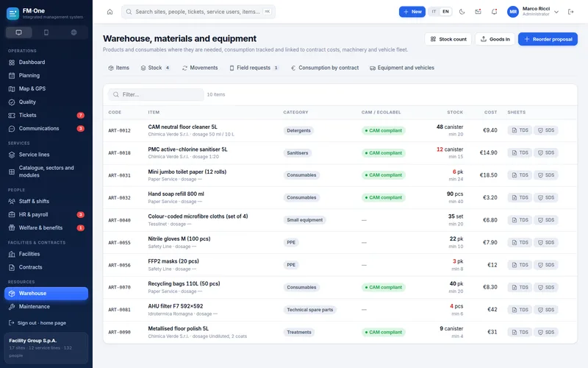This screenshot has width=588, height=368.
Task: Open Communications section
Action: point(46,128)
